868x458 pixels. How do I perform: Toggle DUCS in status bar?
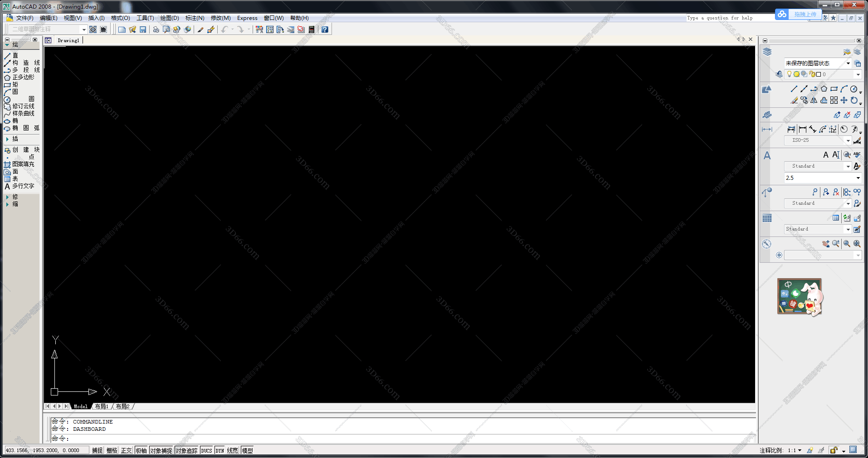click(206, 450)
